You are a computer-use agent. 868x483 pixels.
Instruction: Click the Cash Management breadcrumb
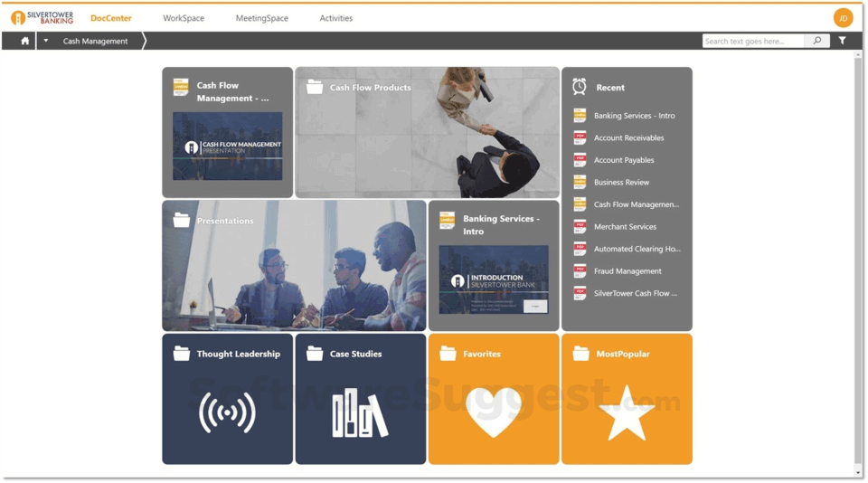point(95,41)
